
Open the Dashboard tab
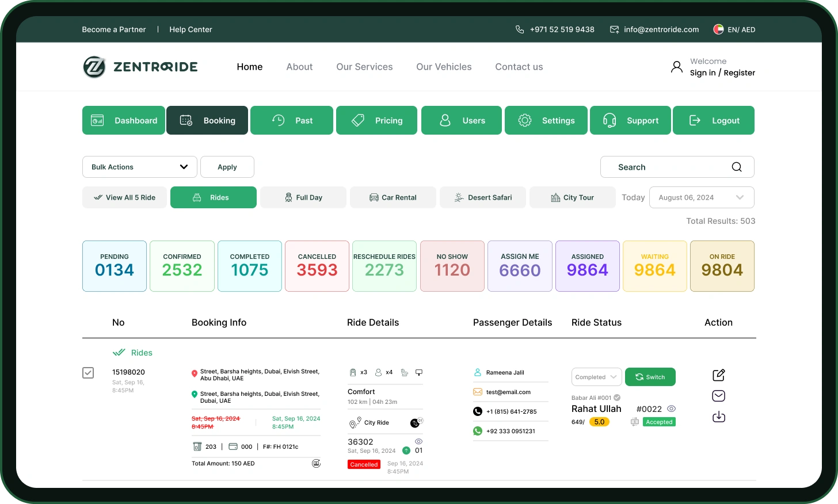tap(124, 120)
